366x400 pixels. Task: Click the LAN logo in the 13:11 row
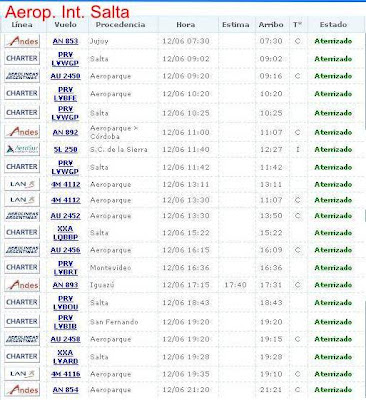coord(22,184)
